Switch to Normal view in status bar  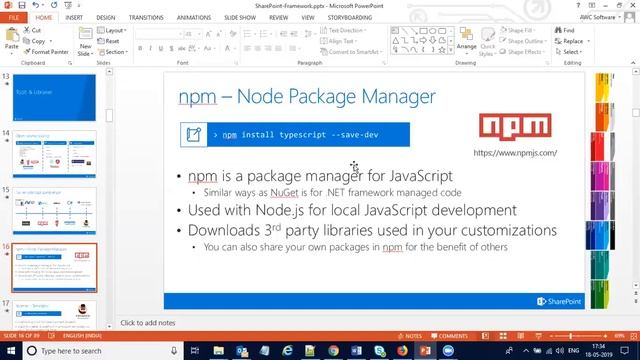[x=485, y=336]
